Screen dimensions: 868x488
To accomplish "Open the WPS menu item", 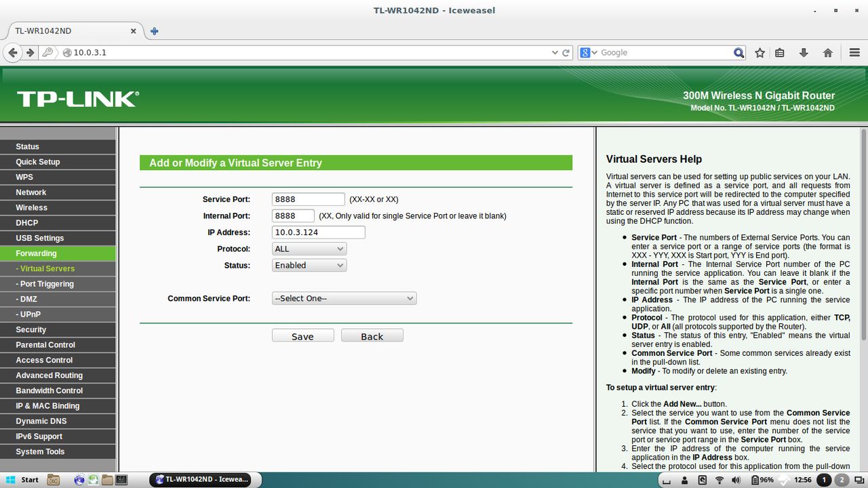I will click(58, 177).
